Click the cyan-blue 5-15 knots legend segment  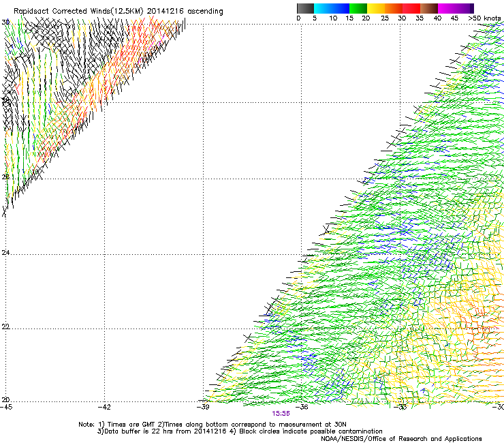(x=332, y=8)
